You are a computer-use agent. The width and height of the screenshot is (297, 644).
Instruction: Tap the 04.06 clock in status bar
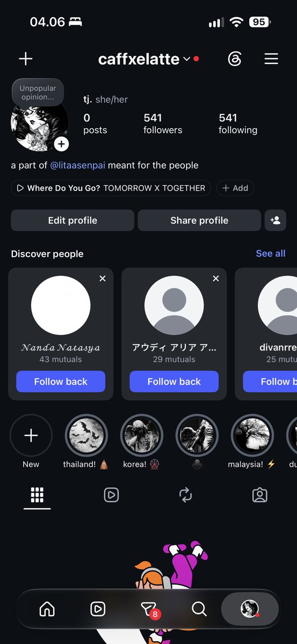click(47, 22)
